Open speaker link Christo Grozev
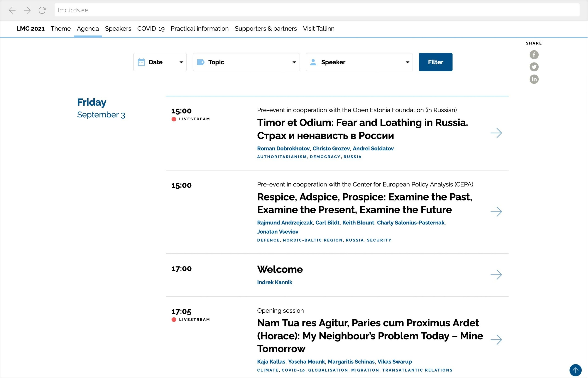The width and height of the screenshot is (588, 378). pos(331,149)
